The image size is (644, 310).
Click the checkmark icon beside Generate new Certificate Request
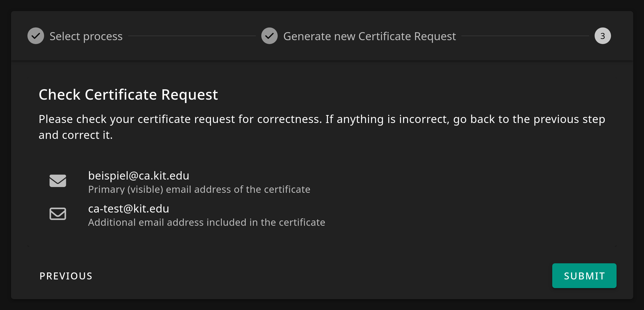point(269,36)
